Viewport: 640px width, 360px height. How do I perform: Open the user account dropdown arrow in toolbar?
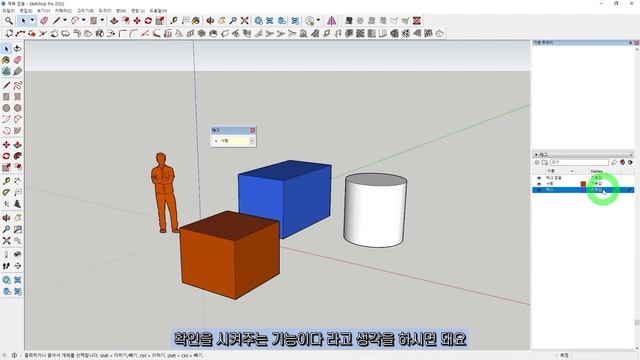[318, 20]
